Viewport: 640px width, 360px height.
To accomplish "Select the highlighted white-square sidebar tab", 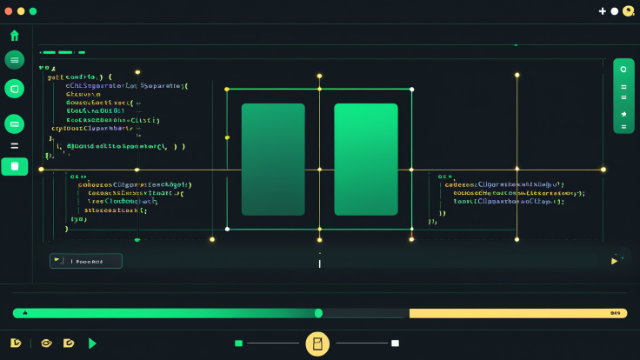I will pyautogui.click(x=15, y=167).
